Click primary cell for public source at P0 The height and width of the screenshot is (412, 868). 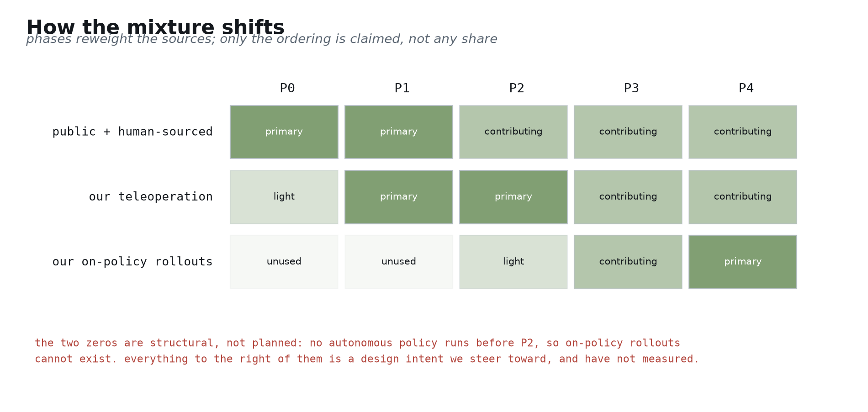tap(284, 132)
